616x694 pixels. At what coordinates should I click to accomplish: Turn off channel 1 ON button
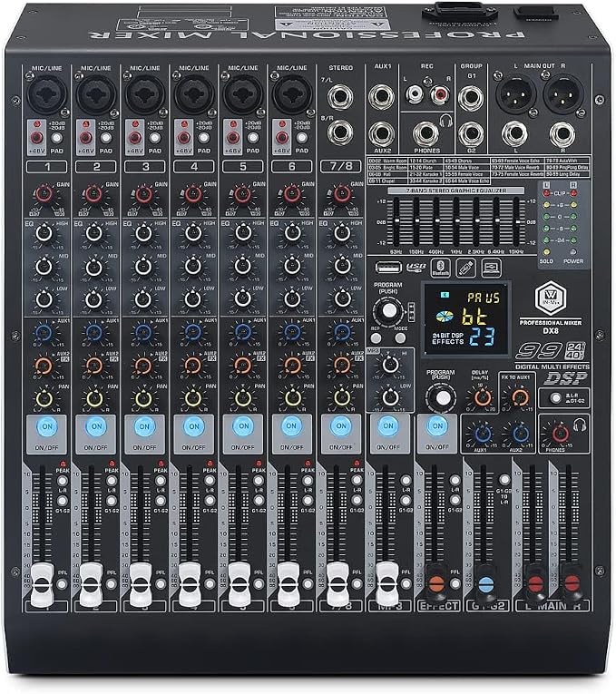coord(46,426)
